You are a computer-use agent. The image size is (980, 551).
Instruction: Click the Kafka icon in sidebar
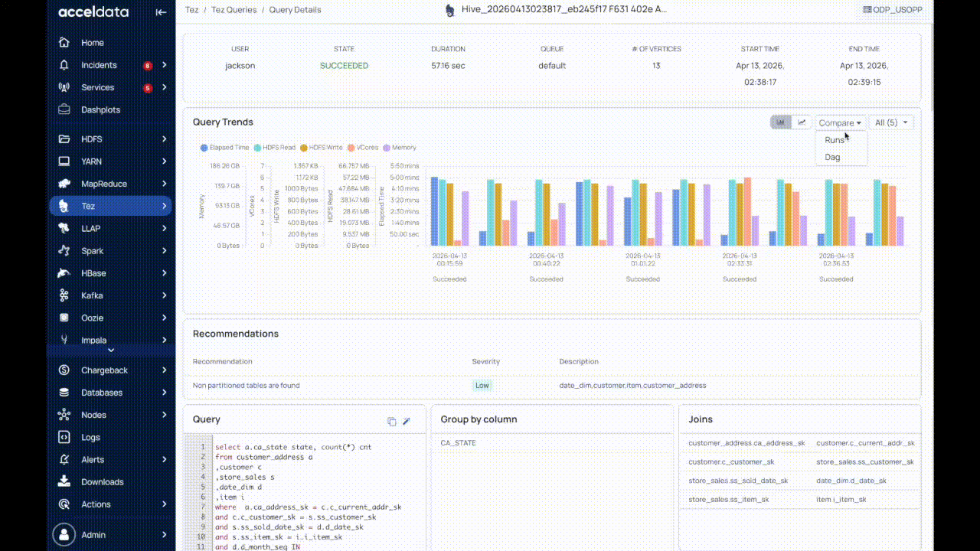(64, 295)
